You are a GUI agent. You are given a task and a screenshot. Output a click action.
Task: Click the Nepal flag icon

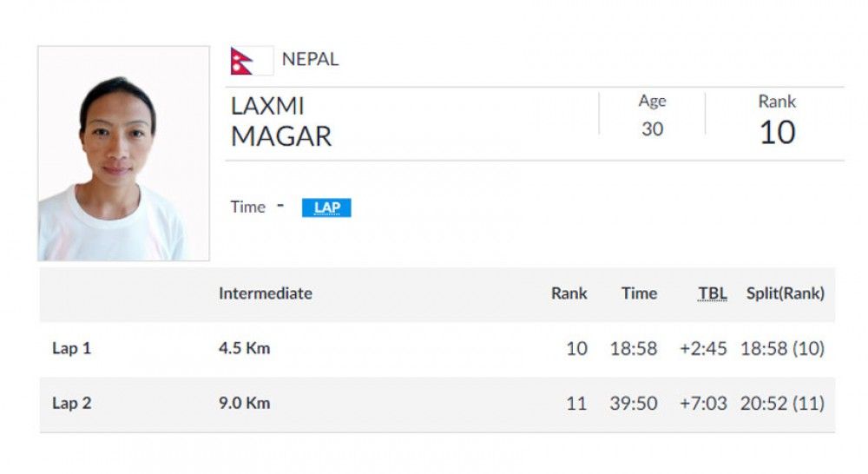[x=242, y=61]
